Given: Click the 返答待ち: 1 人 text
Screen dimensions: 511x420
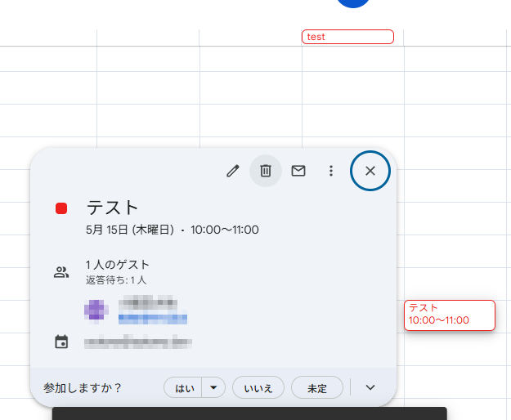Looking at the screenshot, I should (116, 280).
